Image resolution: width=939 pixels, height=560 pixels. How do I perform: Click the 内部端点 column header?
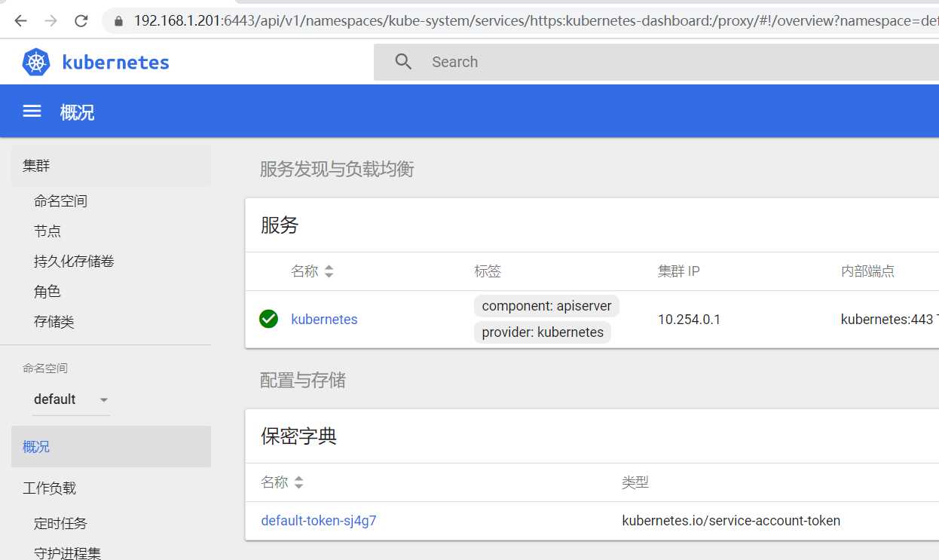(x=867, y=271)
